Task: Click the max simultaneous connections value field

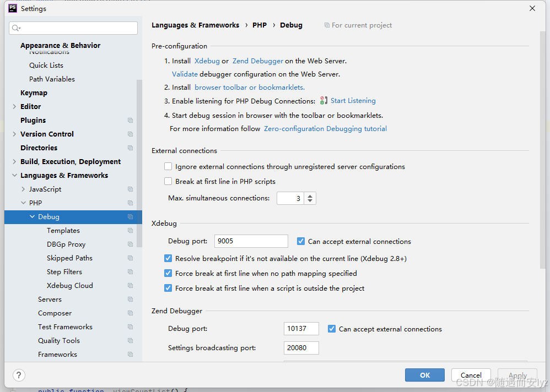Action: (290, 198)
